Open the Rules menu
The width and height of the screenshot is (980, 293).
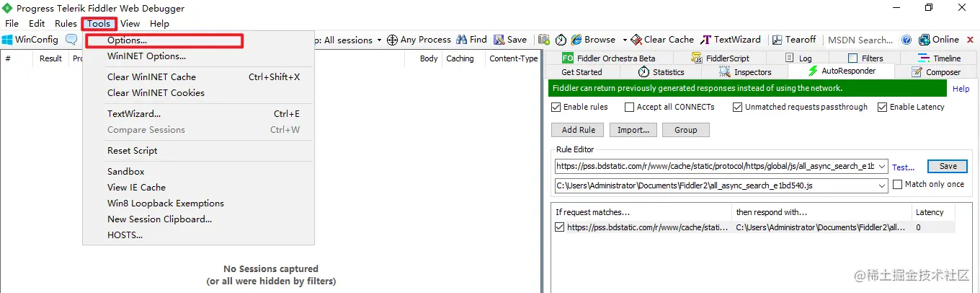[66, 24]
